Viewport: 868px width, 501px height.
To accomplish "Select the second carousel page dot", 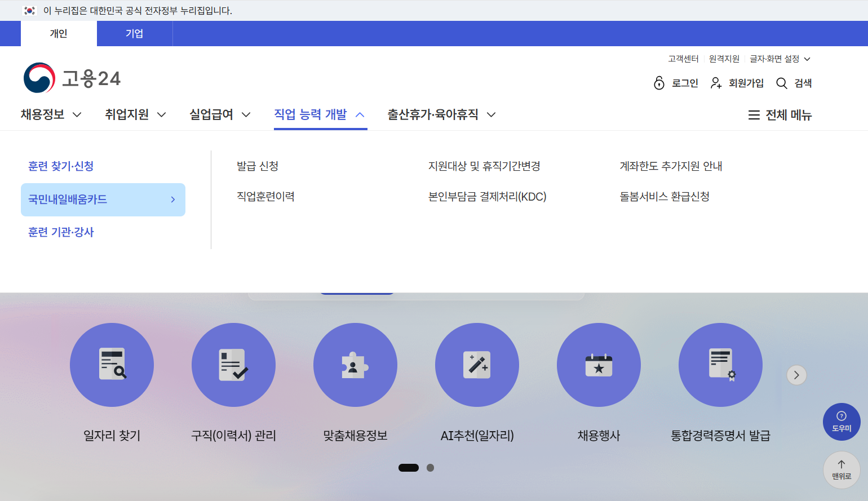I will click(x=431, y=468).
